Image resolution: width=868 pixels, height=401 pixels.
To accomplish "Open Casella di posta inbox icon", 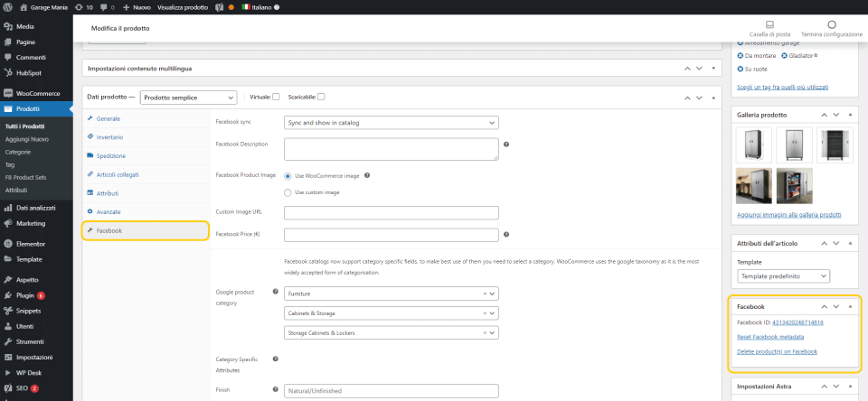I will coord(769,24).
